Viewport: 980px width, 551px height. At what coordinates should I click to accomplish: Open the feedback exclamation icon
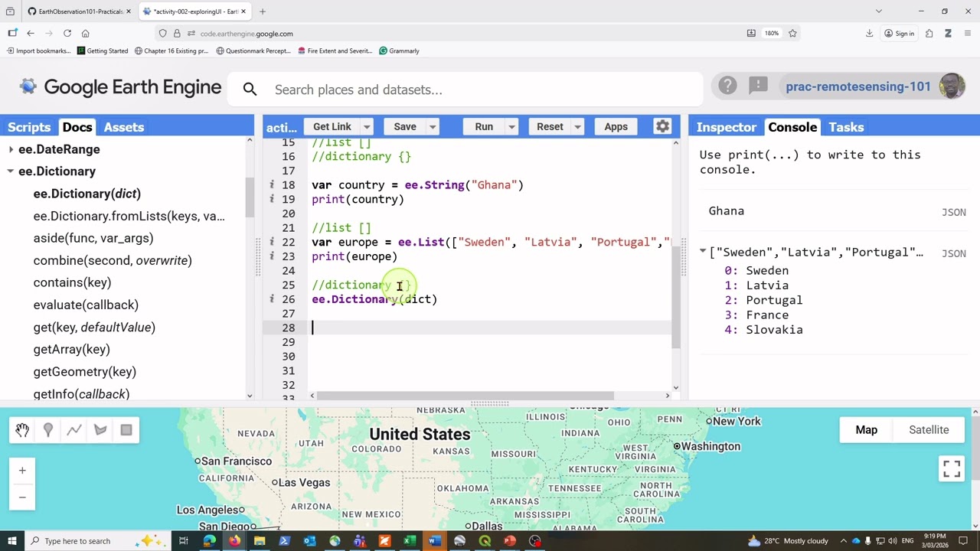[x=758, y=86]
